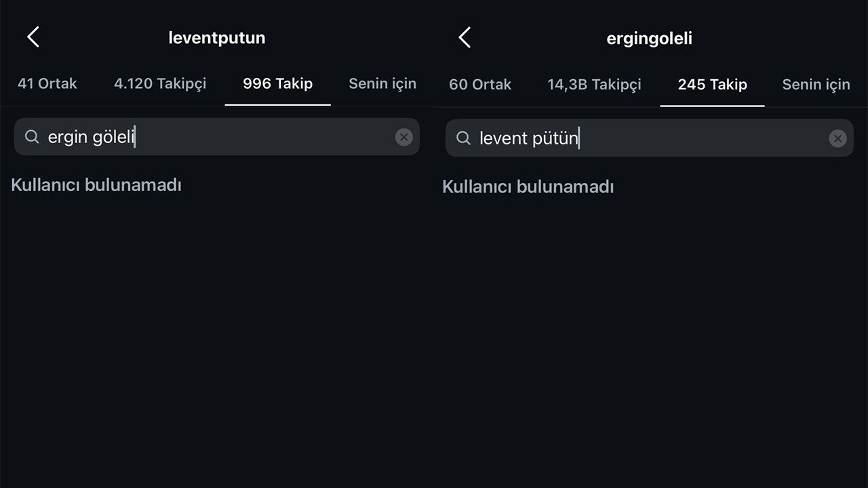The height and width of the screenshot is (488, 868).
Task: Tap right 'Kullanıcı bulunamadı' message
Action: [x=528, y=186]
